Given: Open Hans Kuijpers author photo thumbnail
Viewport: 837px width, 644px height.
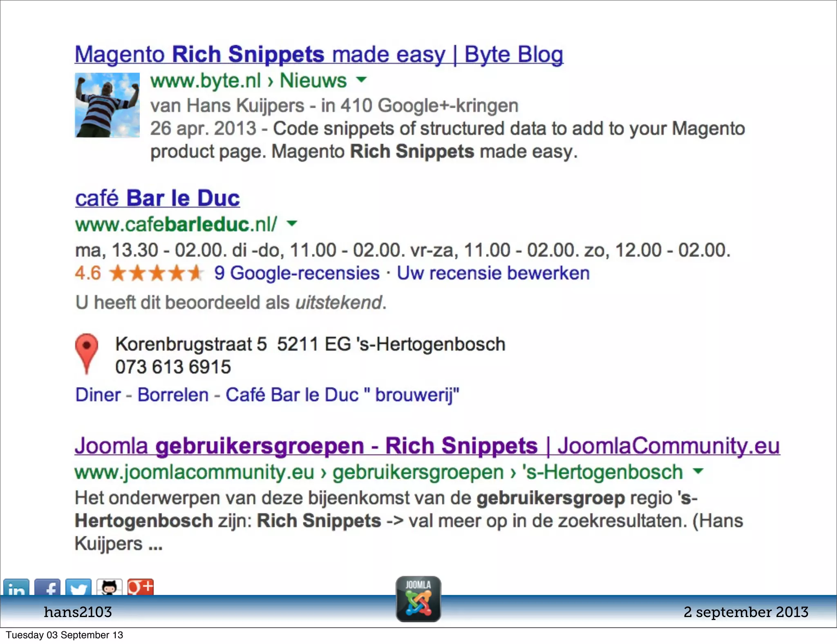Looking at the screenshot, I should click(x=107, y=105).
